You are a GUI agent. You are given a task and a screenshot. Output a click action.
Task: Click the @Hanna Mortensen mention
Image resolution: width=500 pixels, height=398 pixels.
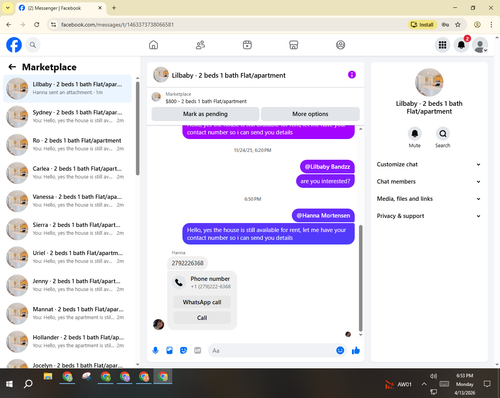click(323, 216)
